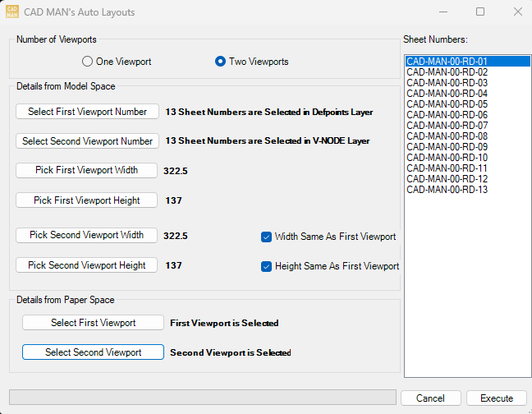This screenshot has height=414, width=532.
Task: Select the One Viewport radio button
Action: tap(88, 62)
